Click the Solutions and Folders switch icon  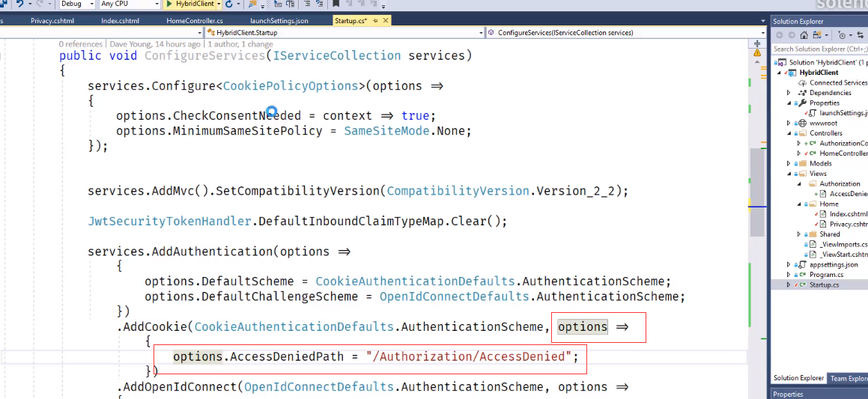coord(816,35)
